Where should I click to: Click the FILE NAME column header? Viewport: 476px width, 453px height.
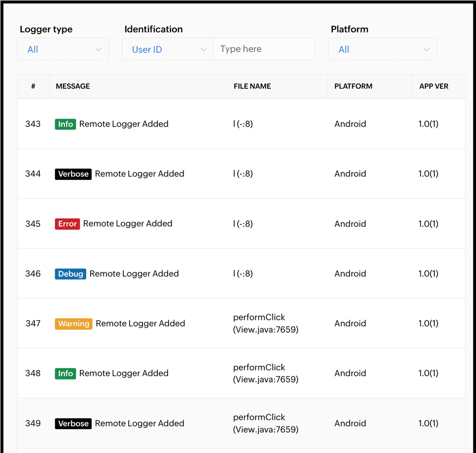[x=252, y=86]
